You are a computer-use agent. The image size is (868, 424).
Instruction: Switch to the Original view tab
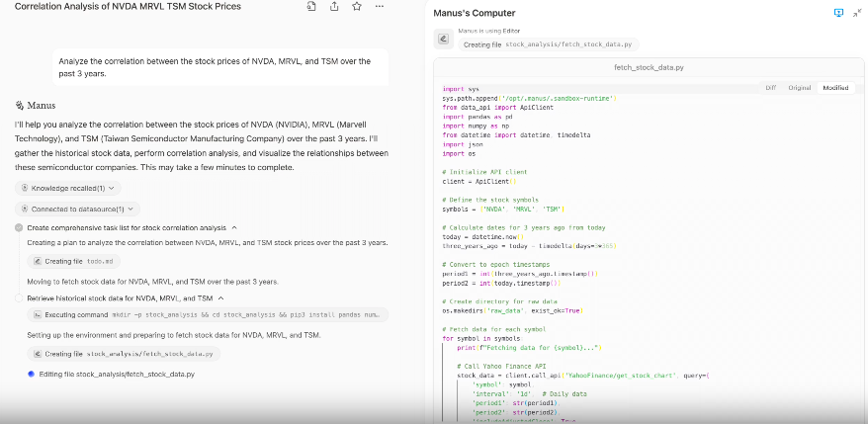tap(800, 87)
